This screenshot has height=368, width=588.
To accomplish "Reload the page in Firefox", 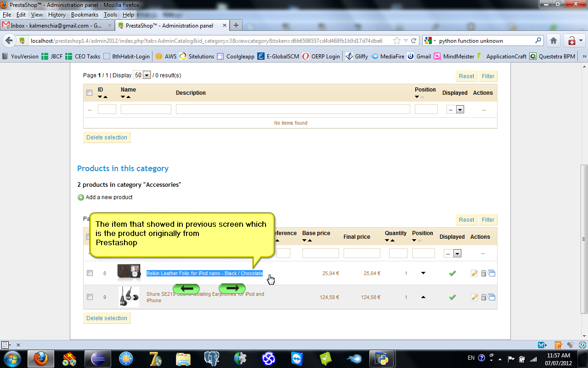I will pyautogui.click(x=413, y=40).
